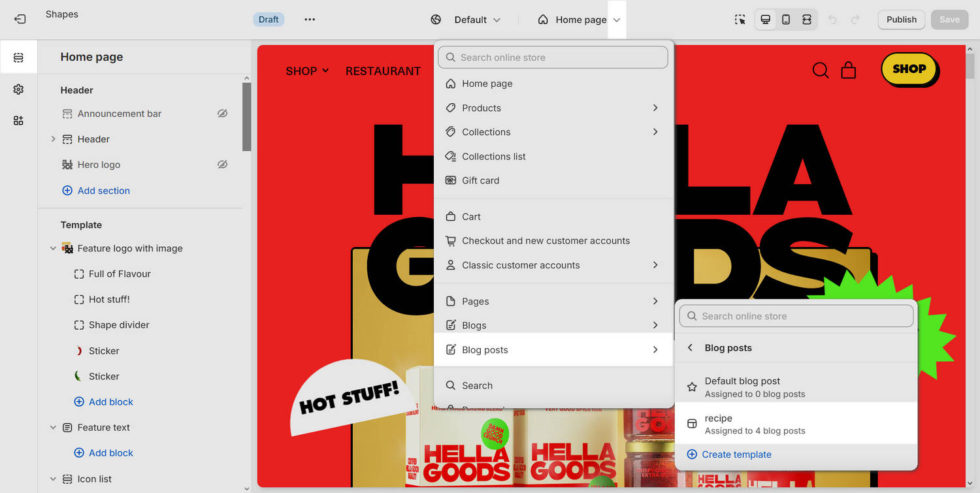Open Theme settings gear icon

(18, 89)
